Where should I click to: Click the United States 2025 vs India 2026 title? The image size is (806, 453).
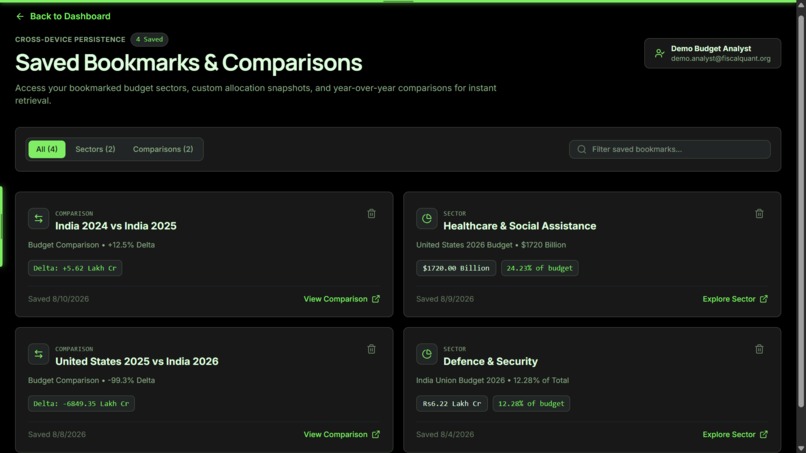pyautogui.click(x=137, y=361)
